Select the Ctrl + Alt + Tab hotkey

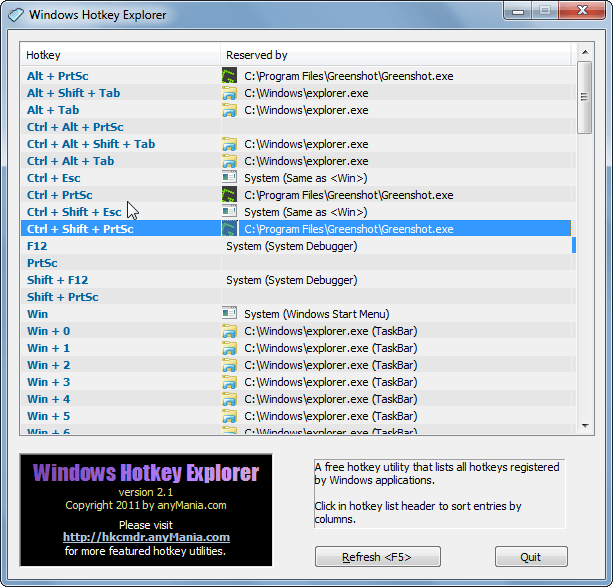(70, 161)
